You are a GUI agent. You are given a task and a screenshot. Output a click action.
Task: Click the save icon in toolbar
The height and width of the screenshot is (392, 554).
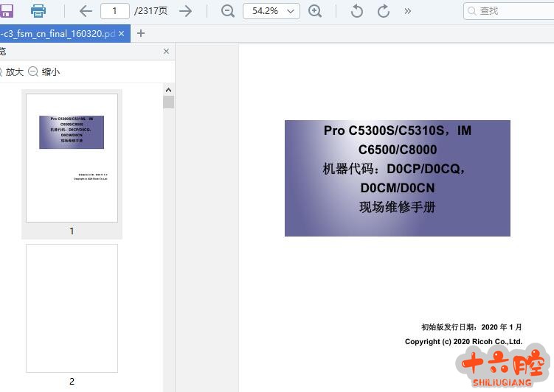coord(7,11)
